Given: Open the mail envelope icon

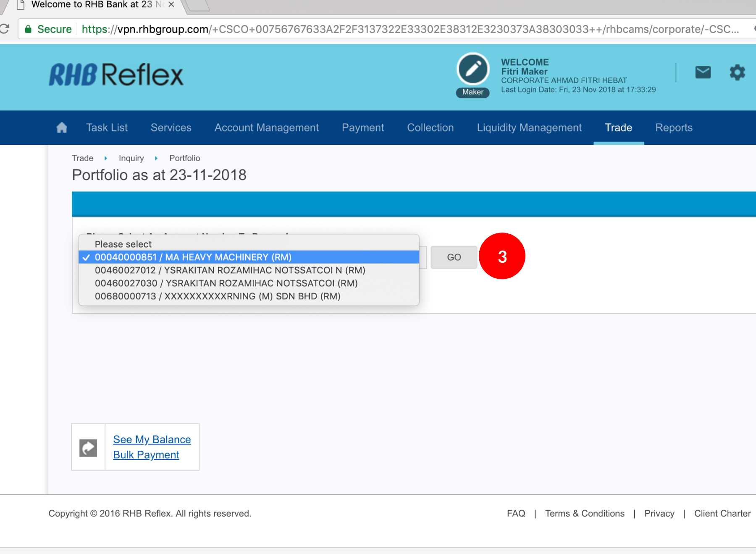Looking at the screenshot, I should (703, 73).
